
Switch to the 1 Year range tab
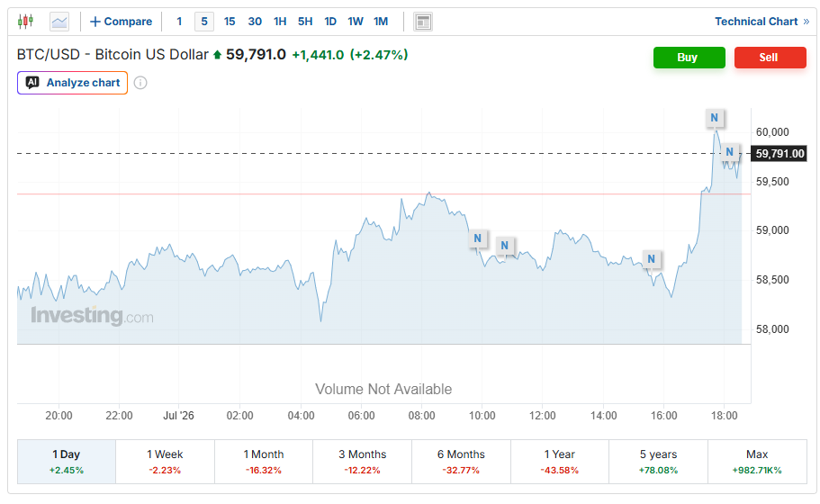pos(560,461)
